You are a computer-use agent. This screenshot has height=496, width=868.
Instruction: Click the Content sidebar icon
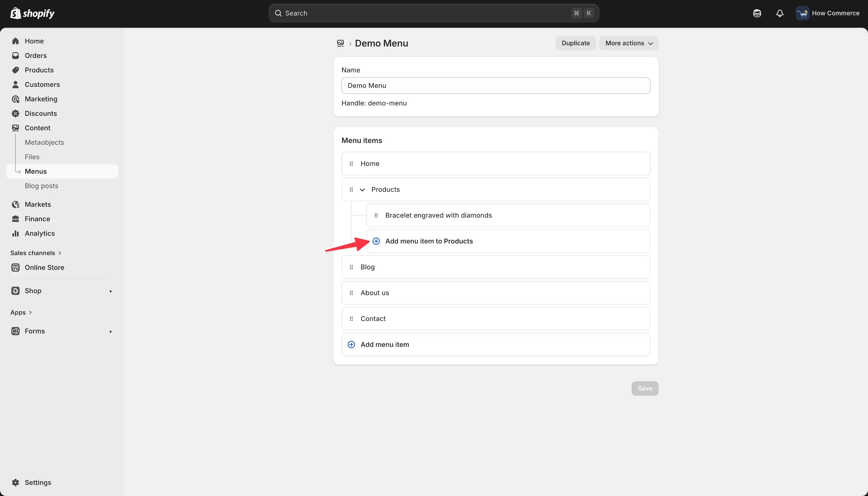pyautogui.click(x=15, y=128)
